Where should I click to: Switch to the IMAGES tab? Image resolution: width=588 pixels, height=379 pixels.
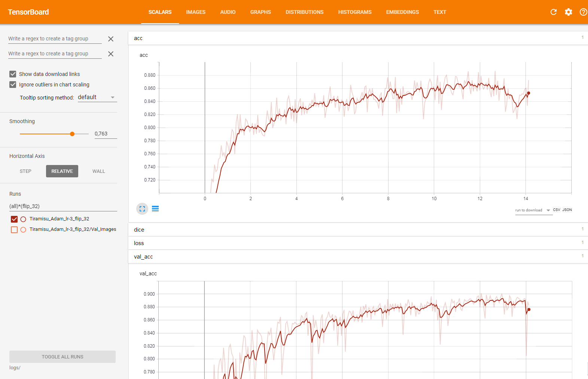coord(196,12)
